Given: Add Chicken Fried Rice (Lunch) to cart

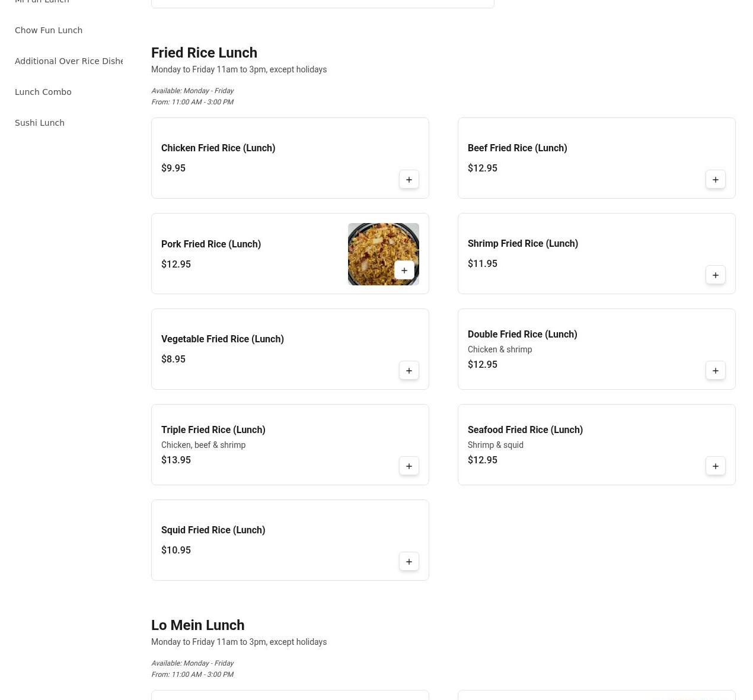Looking at the screenshot, I should coord(409,180).
